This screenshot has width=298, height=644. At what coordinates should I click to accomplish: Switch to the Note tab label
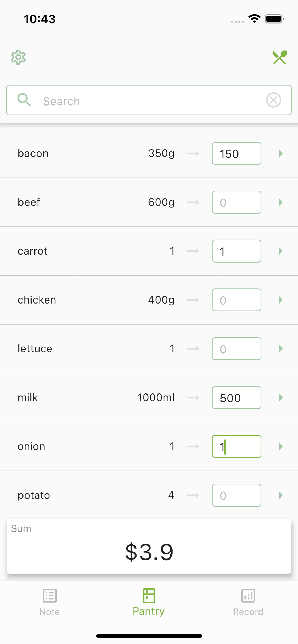[50, 612]
